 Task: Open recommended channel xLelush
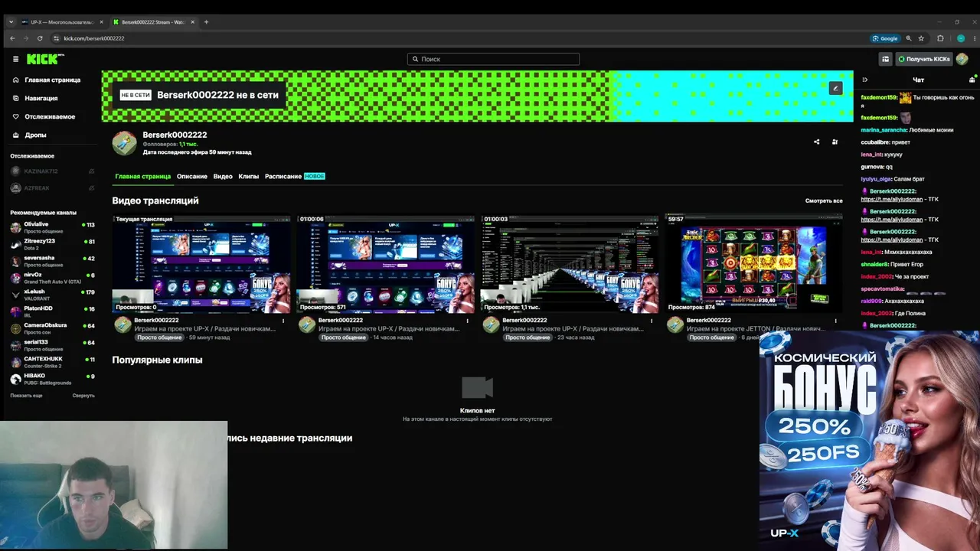(x=52, y=295)
